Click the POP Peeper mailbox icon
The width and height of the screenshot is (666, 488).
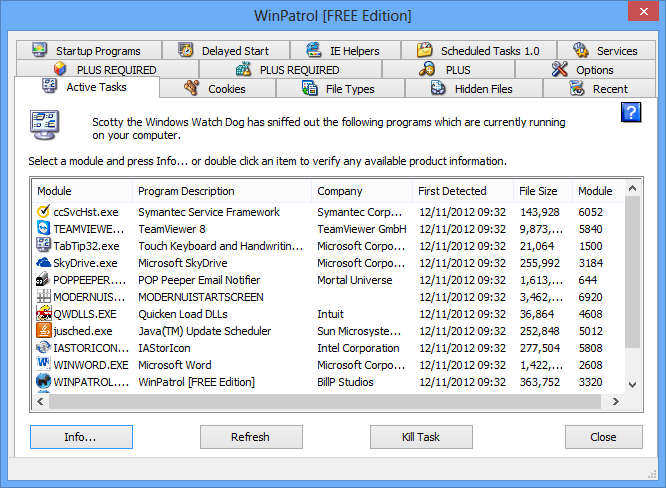point(43,279)
